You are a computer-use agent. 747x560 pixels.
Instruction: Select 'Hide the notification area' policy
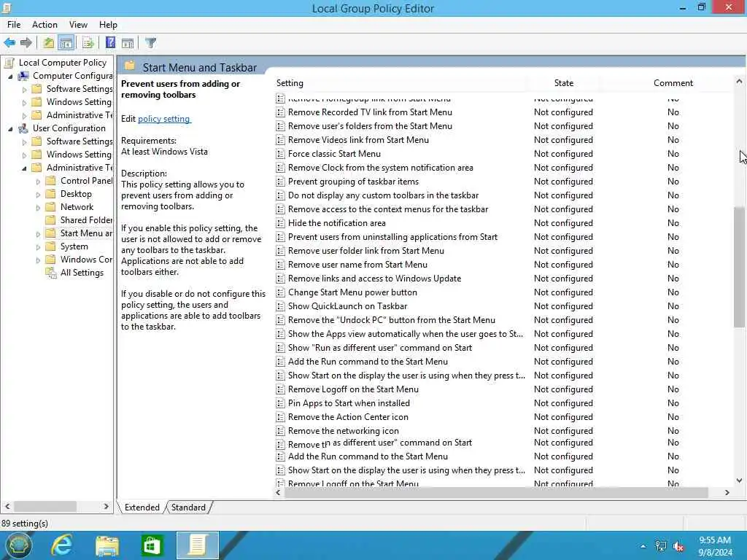point(337,223)
